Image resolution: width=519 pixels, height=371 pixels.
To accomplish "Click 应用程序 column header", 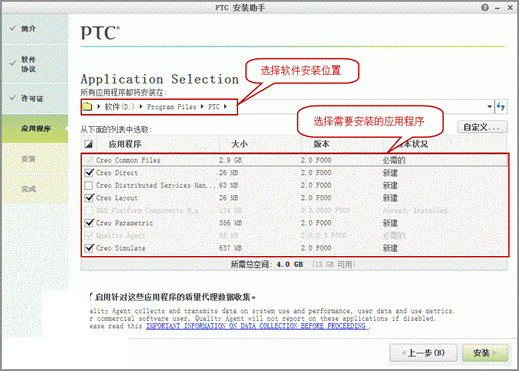I will [x=125, y=144].
